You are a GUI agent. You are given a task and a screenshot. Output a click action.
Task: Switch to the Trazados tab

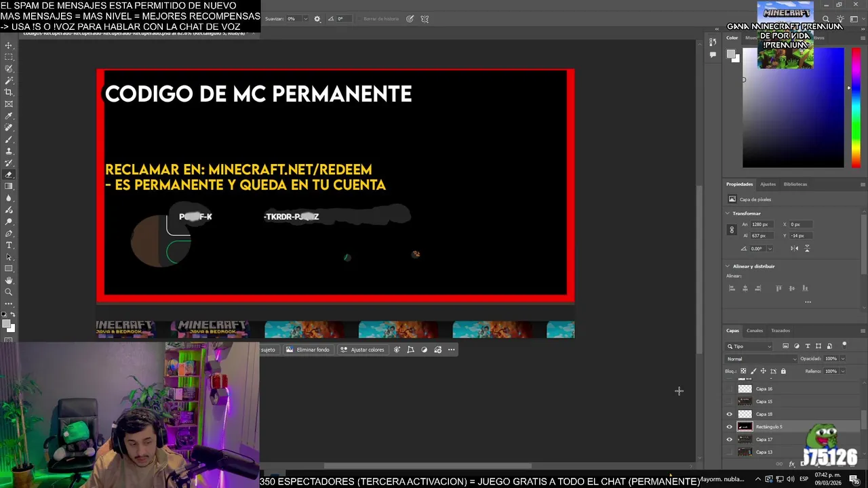click(x=781, y=331)
